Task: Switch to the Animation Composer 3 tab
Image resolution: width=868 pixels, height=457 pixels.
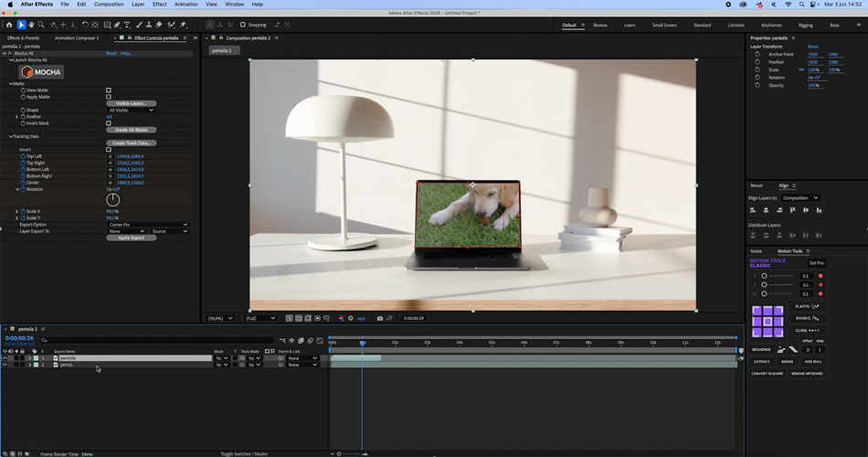Action: pyautogui.click(x=77, y=38)
